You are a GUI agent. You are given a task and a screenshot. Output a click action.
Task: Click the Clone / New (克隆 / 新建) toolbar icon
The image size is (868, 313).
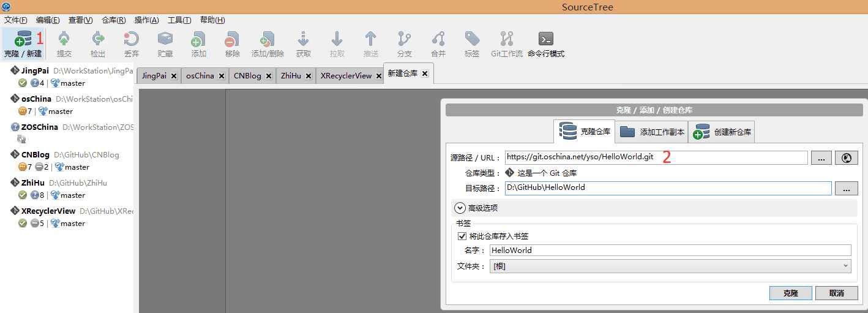[23, 40]
